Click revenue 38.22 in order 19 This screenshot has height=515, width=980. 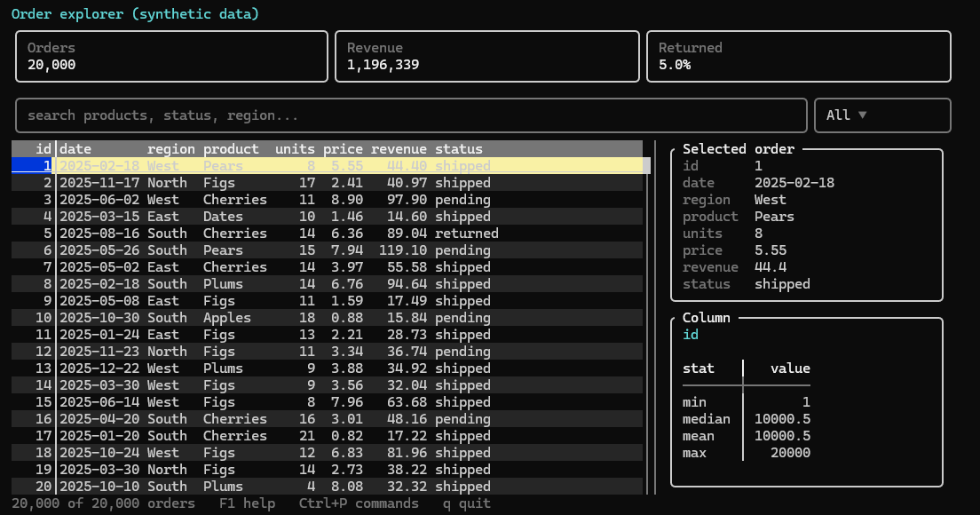point(407,470)
